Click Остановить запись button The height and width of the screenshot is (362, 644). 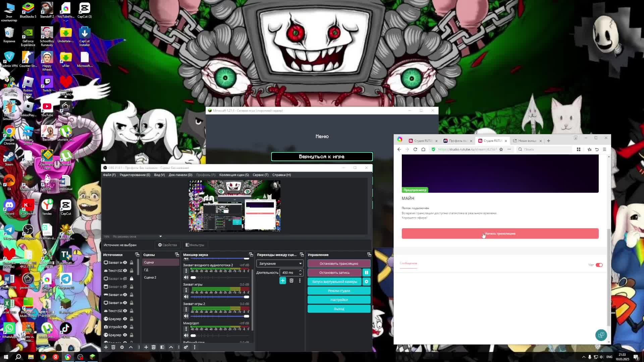tap(334, 273)
